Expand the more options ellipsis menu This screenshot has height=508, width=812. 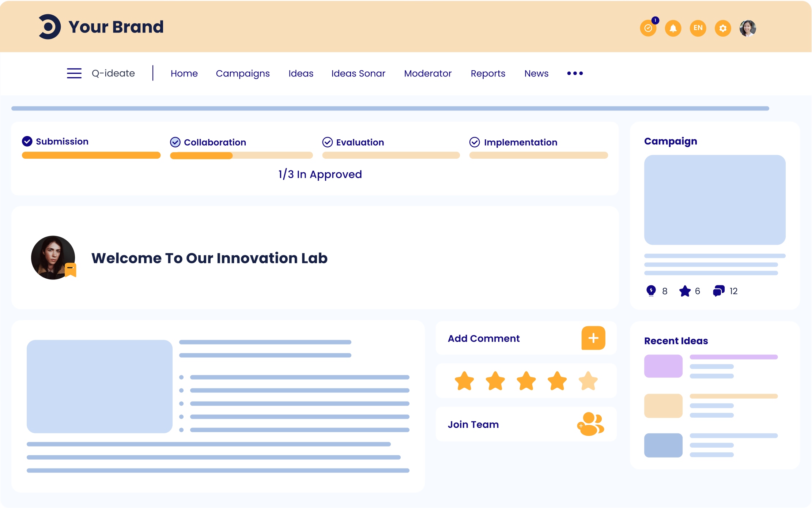575,73
